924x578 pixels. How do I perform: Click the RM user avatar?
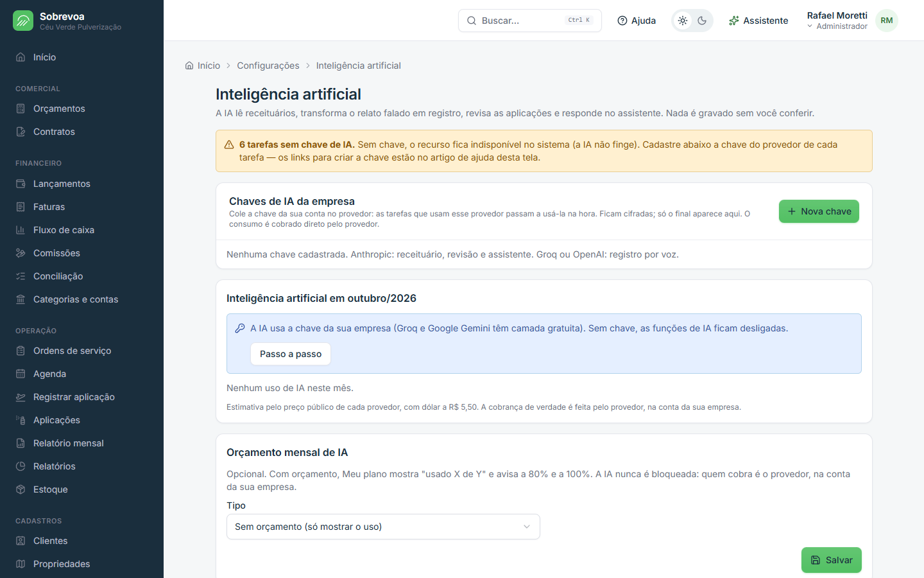[887, 21]
